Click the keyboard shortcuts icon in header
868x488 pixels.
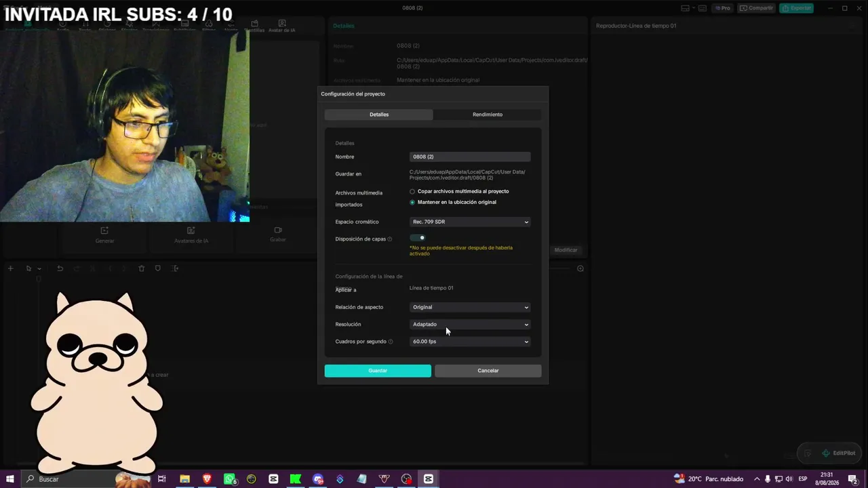point(702,8)
